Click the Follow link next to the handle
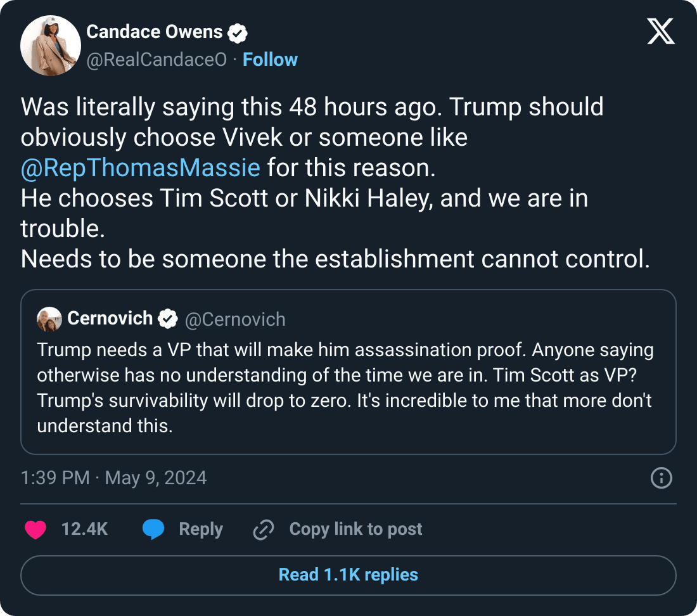The image size is (697, 616). pyautogui.click(x=271, y=59)
